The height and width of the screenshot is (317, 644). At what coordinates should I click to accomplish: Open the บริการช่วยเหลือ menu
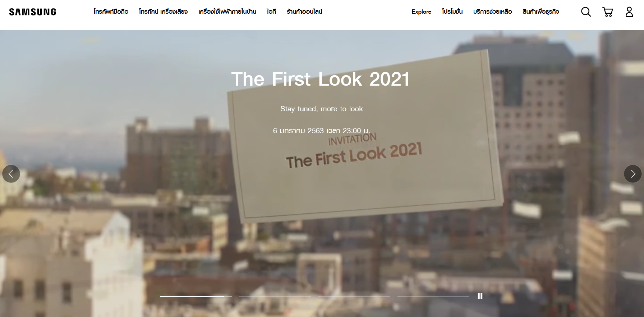click(493, 12)
